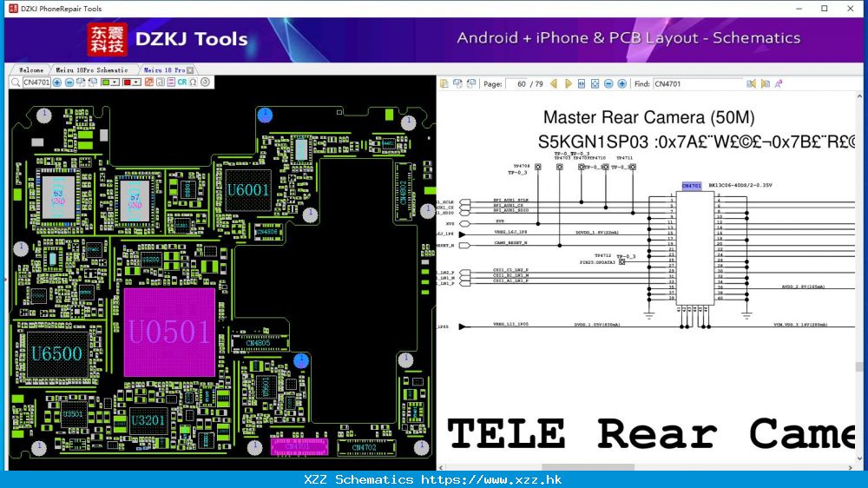The image size is (868, 488).
Task: Select chip U6500 on PCB layout
Action: (56, 354)
